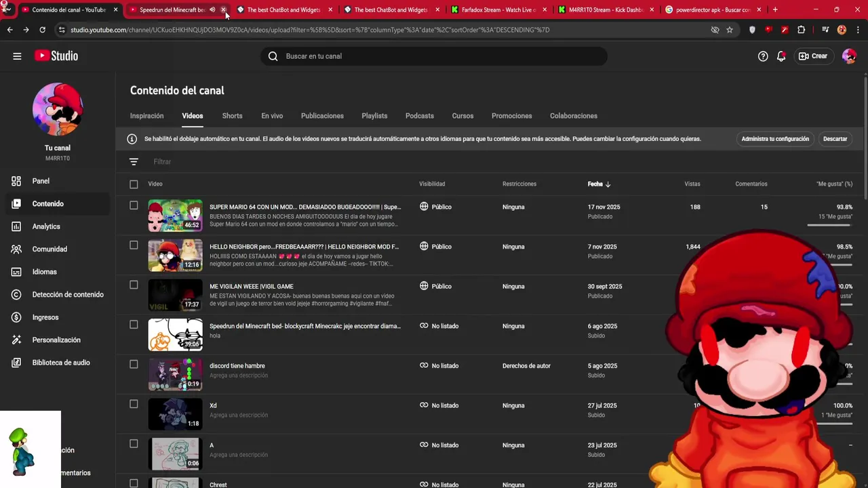Image resolution: width=868 pixels, height=488 pixels.
Task: Open the Crear button menu
Action: coord(812,56)
